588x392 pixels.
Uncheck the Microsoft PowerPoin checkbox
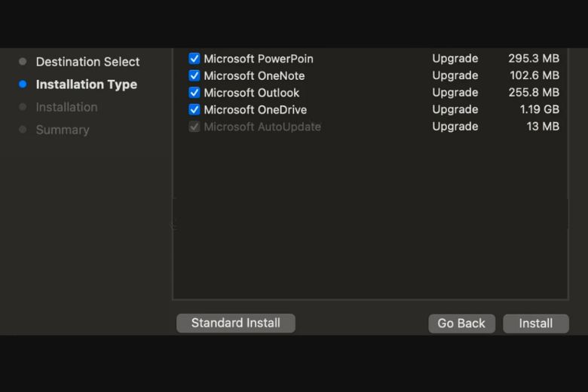click(194, 59)
